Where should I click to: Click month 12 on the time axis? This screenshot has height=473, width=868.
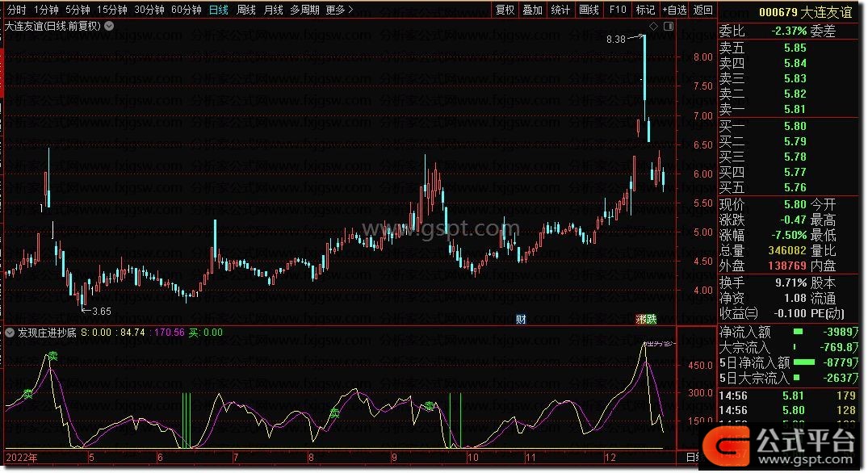click(610, 458)
